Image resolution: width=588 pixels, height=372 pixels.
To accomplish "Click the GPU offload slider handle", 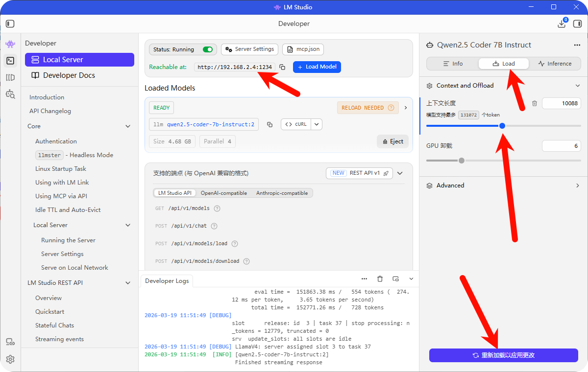I will point(461,161).
